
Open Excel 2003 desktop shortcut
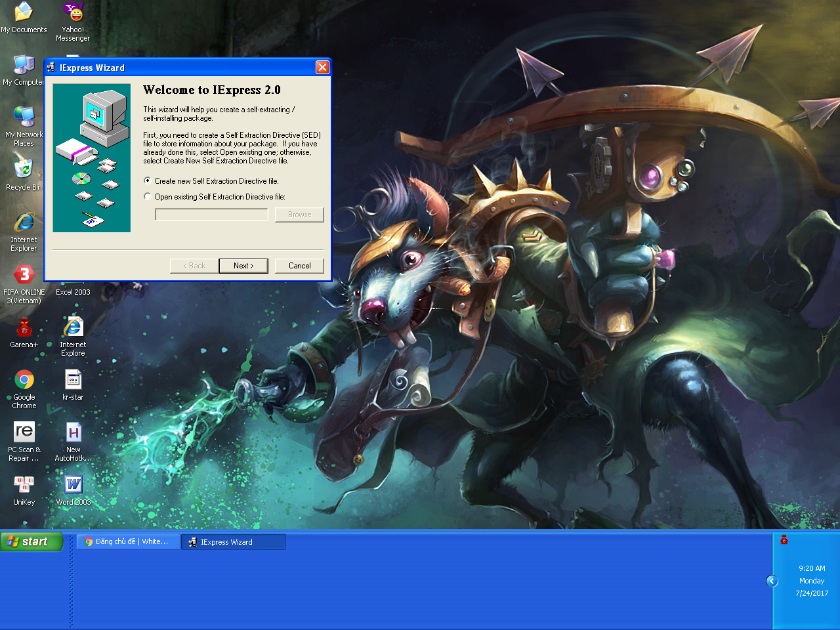pos(73,291)
